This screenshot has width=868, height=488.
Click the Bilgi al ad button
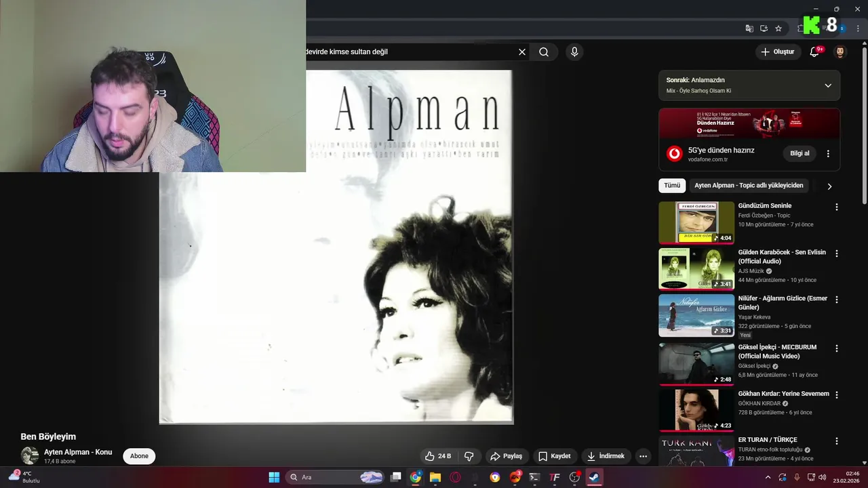pyautogui.click(x=800, y=153)
